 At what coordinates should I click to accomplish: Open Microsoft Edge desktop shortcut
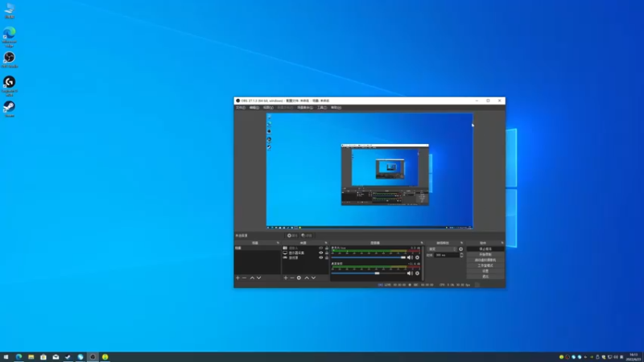(10, 37)
